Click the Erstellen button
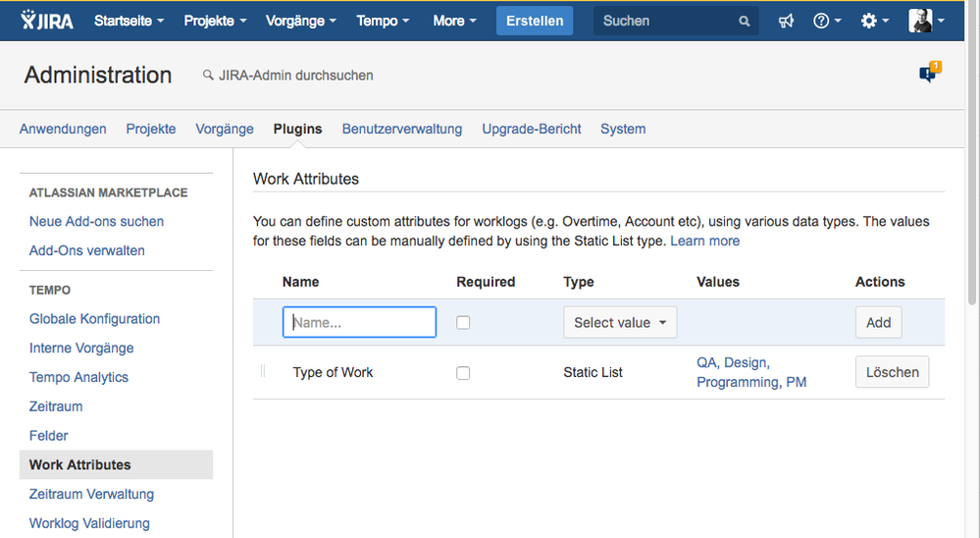This screenshot has height=538, width=980. (x=535, y=21)
